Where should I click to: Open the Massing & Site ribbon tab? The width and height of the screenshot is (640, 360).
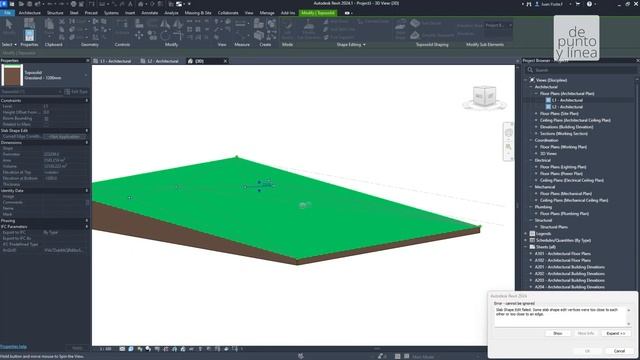198,13
